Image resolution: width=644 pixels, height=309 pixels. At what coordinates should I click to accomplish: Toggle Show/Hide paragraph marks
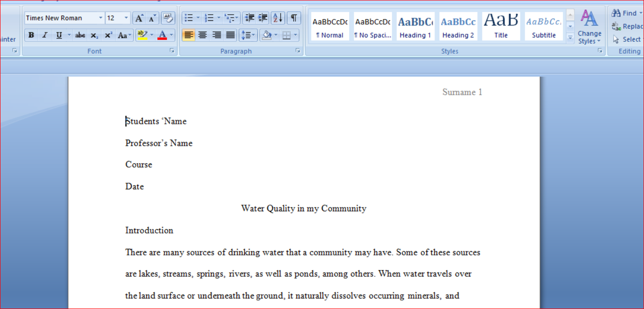[x=294, y=18]
